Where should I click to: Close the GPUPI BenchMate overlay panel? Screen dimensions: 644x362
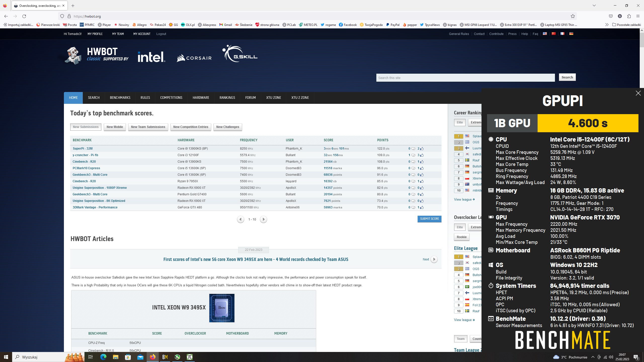(638, 93)
